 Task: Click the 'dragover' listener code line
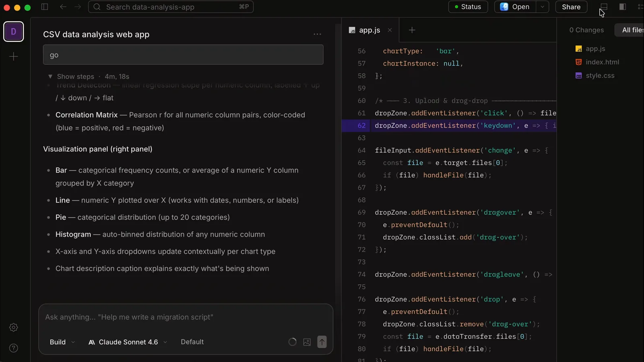464,212
